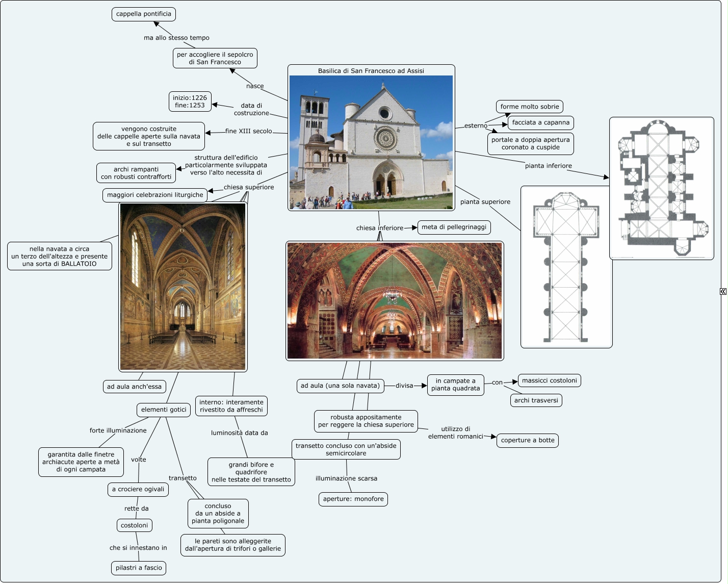Select 'interno: interamente rivestito da affreschi' node
Image resolution: width=728 pixels, height=584 pixels.
pos(231,406)
